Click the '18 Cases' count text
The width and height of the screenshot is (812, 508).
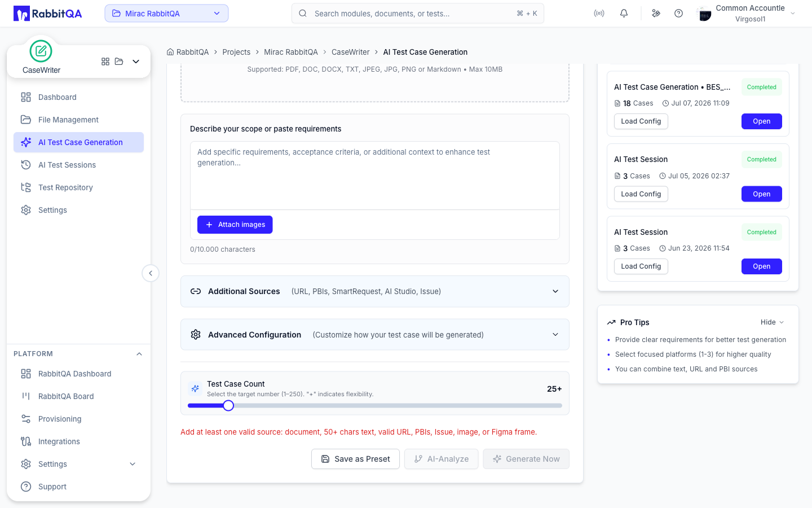638,103
